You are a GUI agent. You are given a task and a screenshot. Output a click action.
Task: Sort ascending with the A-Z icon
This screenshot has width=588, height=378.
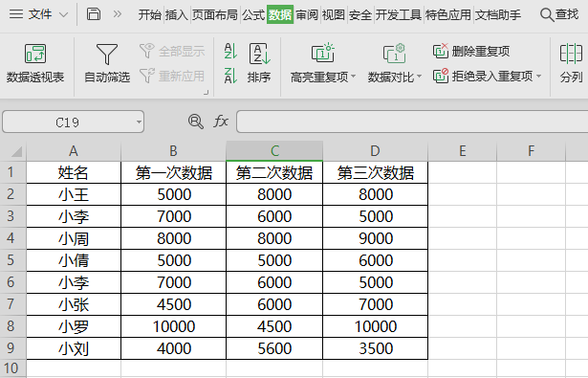click(230, 51)
